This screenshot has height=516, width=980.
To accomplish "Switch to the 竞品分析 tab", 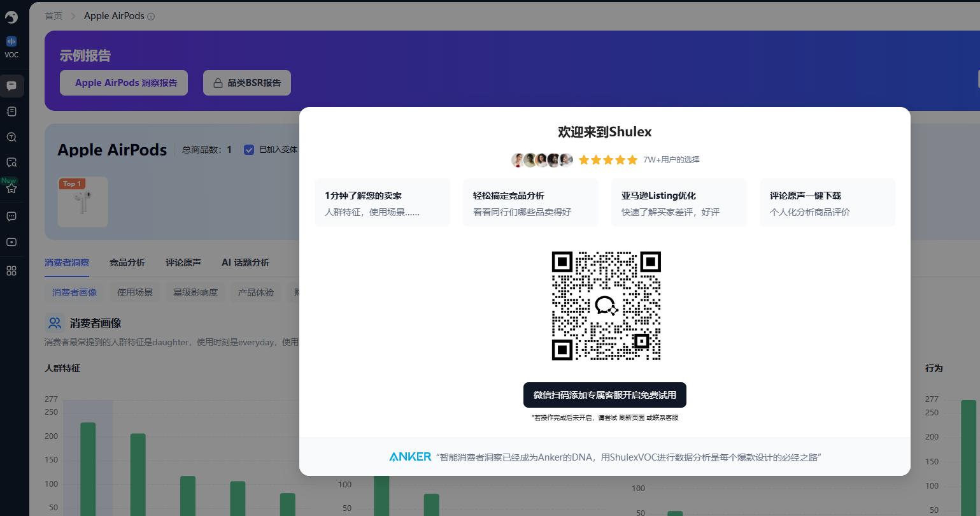I will click(127, 262).
